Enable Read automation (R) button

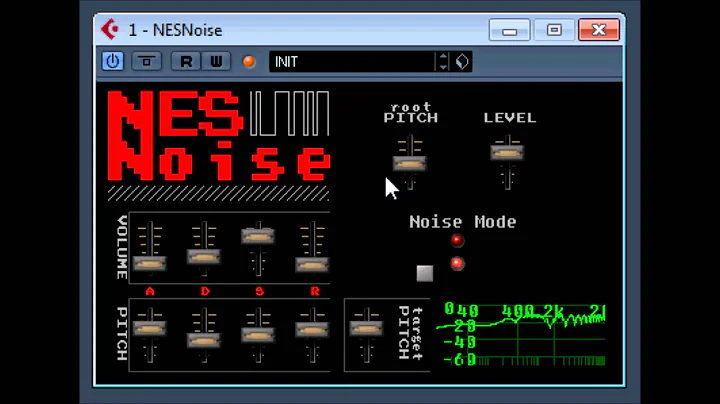coord(186,61)
